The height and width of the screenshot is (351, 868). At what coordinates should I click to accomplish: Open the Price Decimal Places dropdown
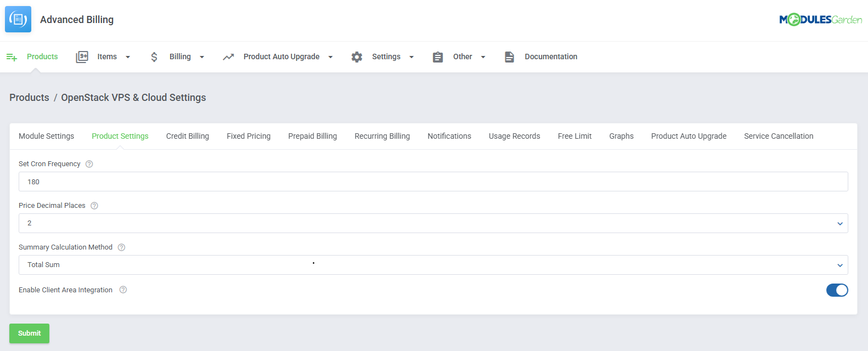[x=433, y=223]
